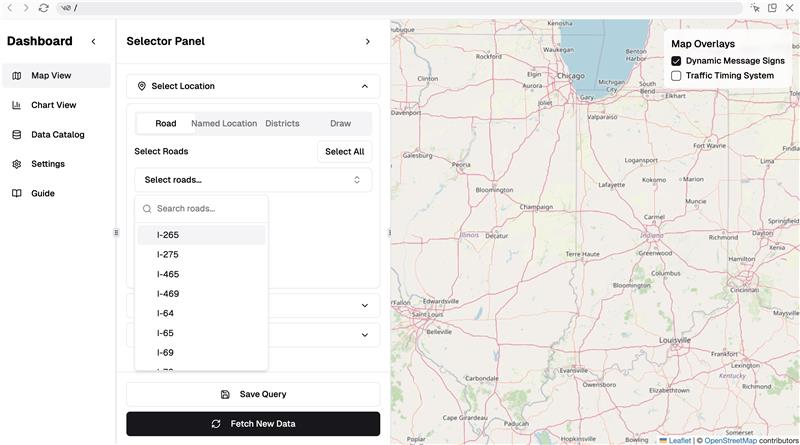Screen dimensions: 800x445
Task: Click the Save Query button
Action: coord(253,394)
